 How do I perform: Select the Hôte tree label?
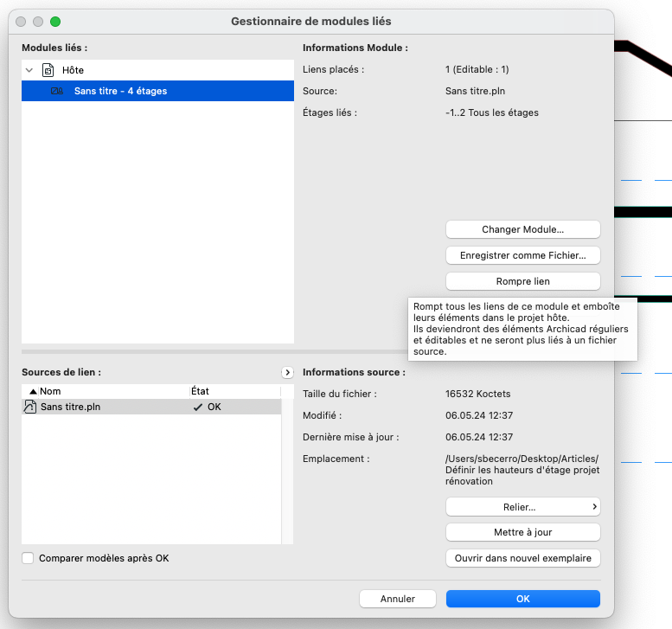pos(73,70)
